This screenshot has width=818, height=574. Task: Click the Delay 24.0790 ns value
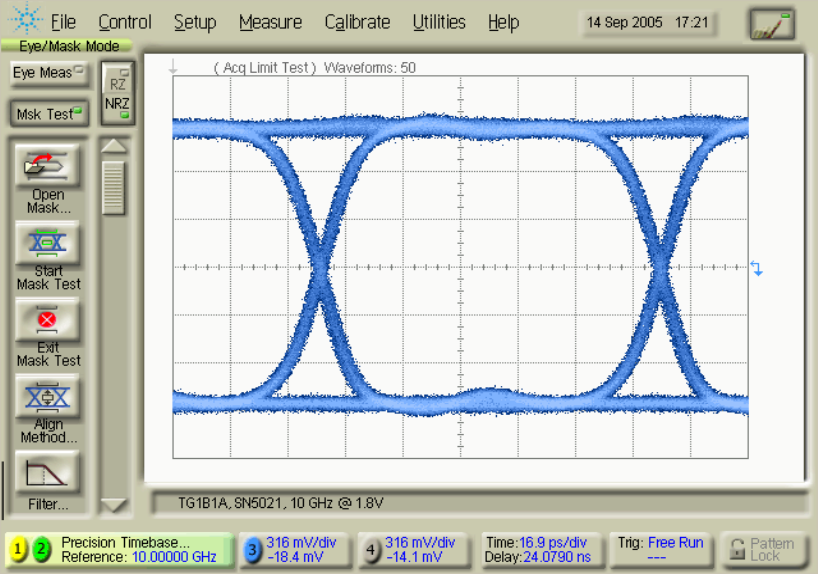[x=557, y=557]
